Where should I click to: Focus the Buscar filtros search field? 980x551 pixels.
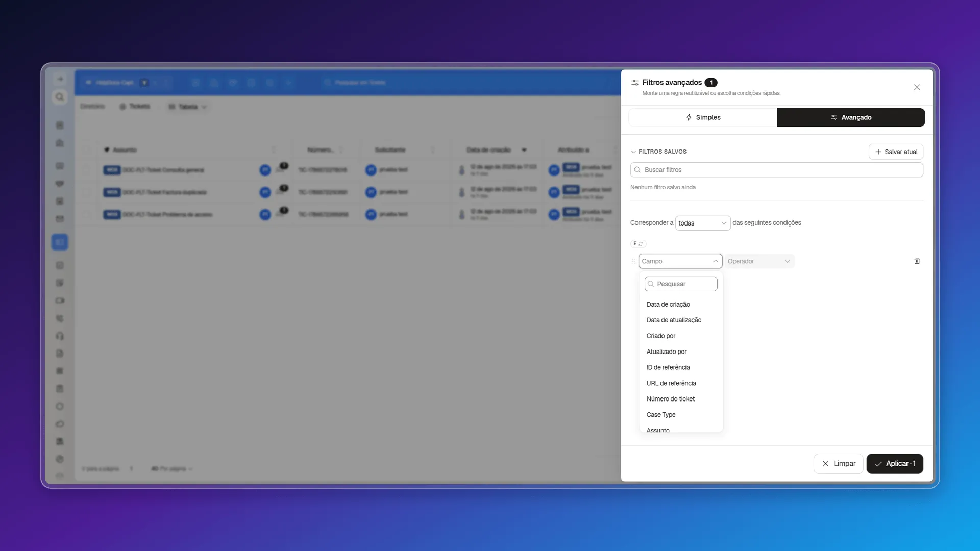click(x=776, y=170)
